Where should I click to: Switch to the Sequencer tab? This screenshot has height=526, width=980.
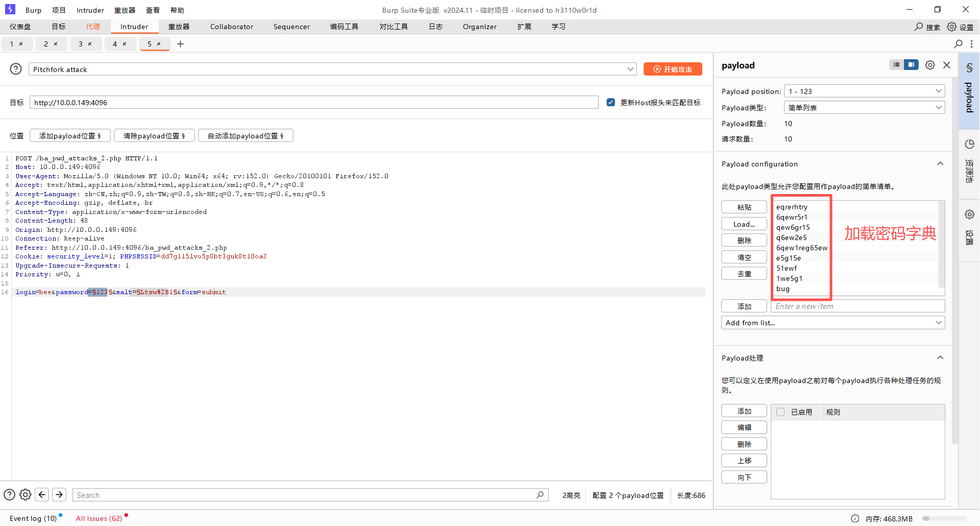(291, 27)
